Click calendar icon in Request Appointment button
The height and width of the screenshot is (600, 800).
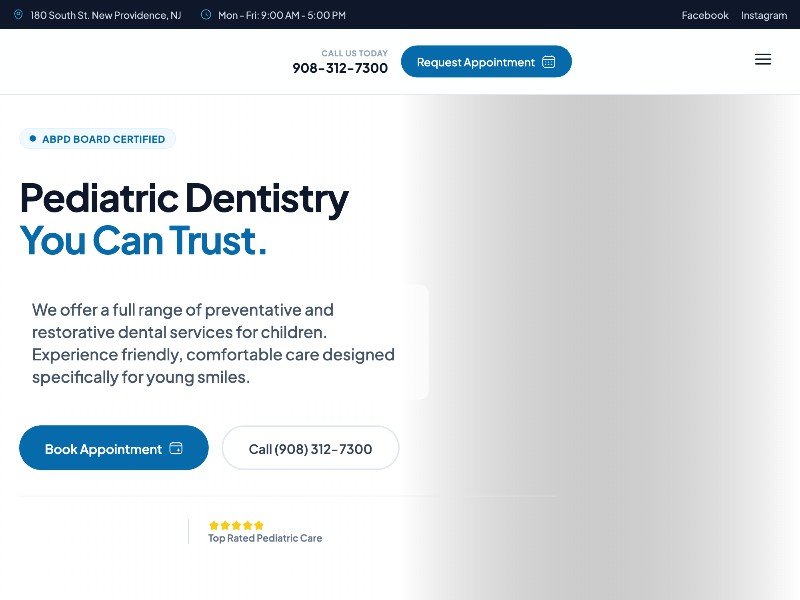tap(548, 62)
